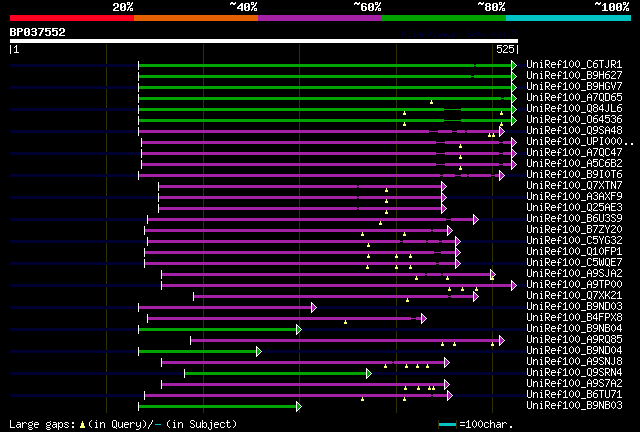Select hit UniRef100_A7QD65
The image size is (640, 432).
(x=574, y=98)
